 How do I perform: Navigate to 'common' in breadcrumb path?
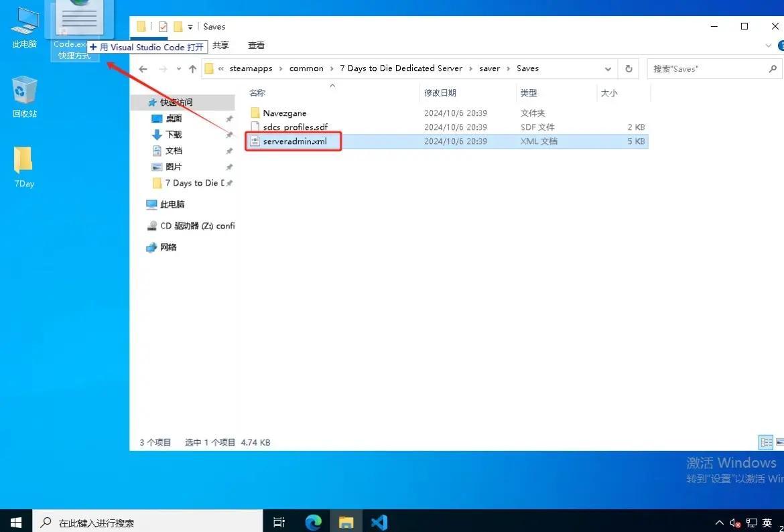[306, 68]
